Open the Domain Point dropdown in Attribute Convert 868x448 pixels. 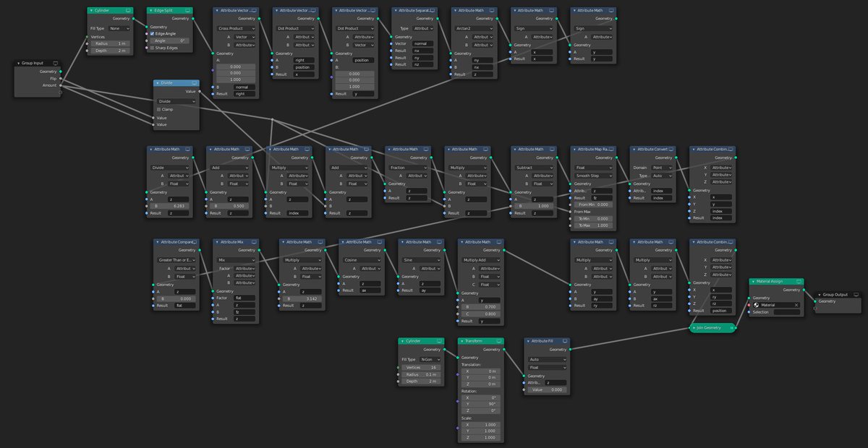tap(663, 167)
